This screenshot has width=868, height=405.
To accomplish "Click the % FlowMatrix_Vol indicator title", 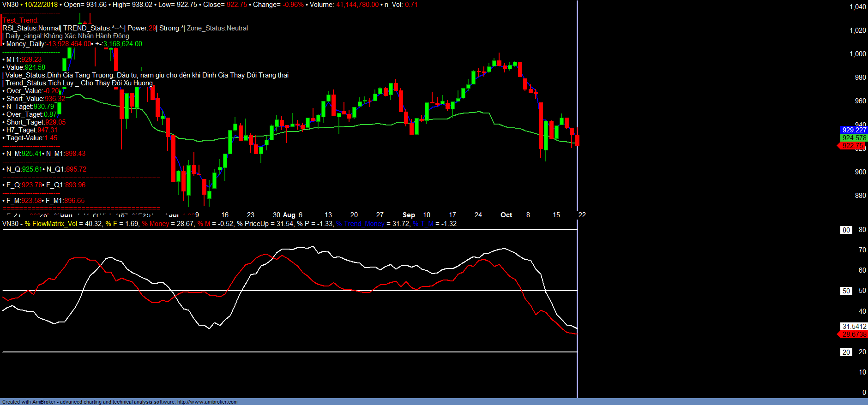I will click(x=51, y=224).
